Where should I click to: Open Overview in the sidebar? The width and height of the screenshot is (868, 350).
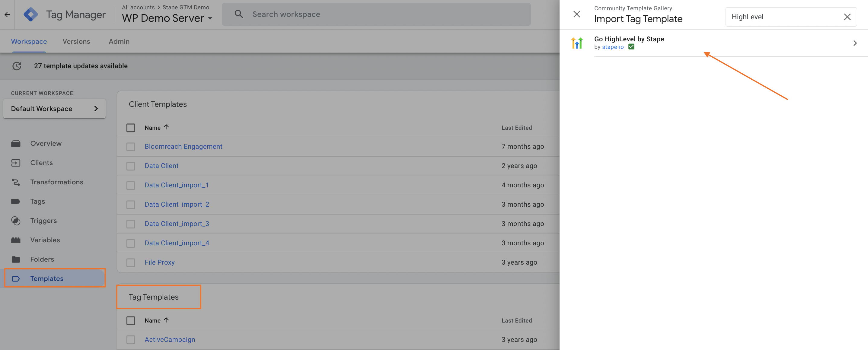pyautogui.click(x=46, y=144)
